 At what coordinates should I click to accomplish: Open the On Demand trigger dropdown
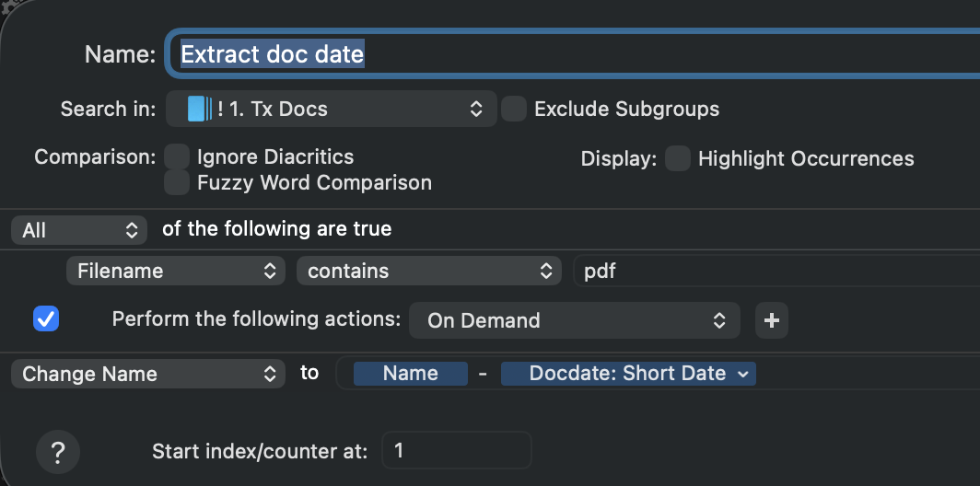tap(575, 320)
